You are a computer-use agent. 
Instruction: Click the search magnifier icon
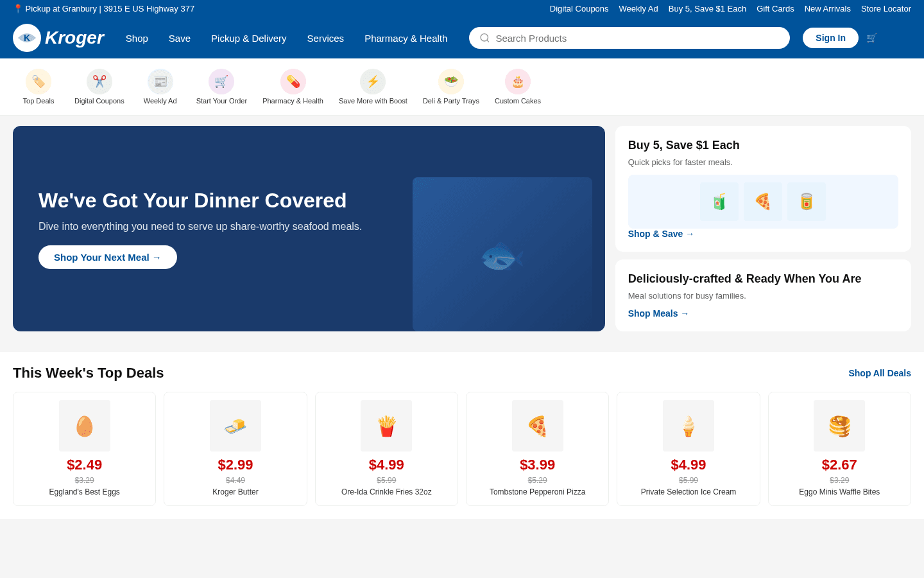(484, 38)
